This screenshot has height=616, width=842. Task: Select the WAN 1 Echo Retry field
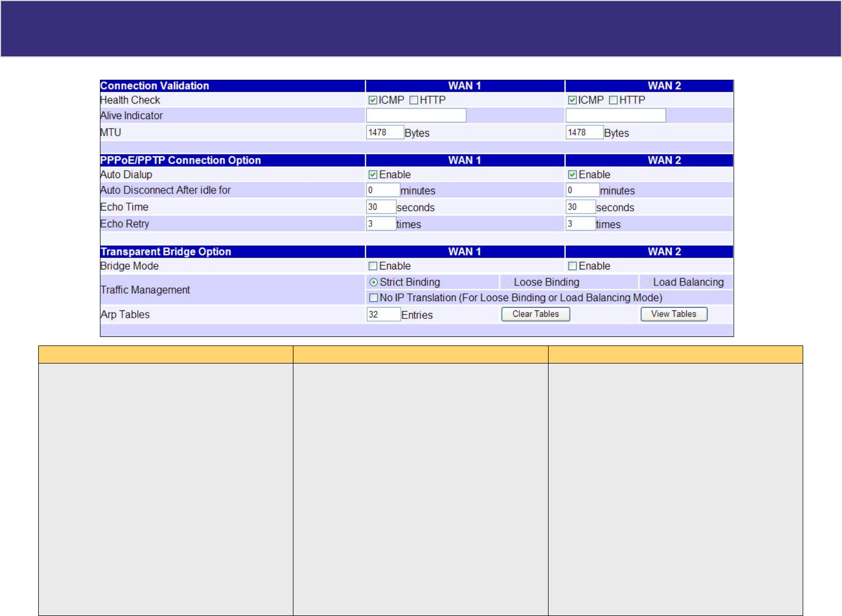tap(381, 224)
